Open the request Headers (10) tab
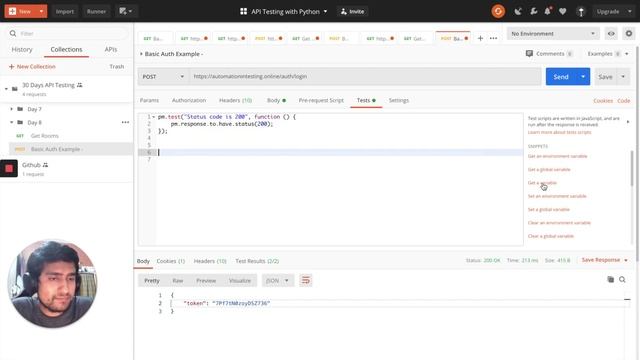Viewport: 640px width, 360px height. [236, 100]
